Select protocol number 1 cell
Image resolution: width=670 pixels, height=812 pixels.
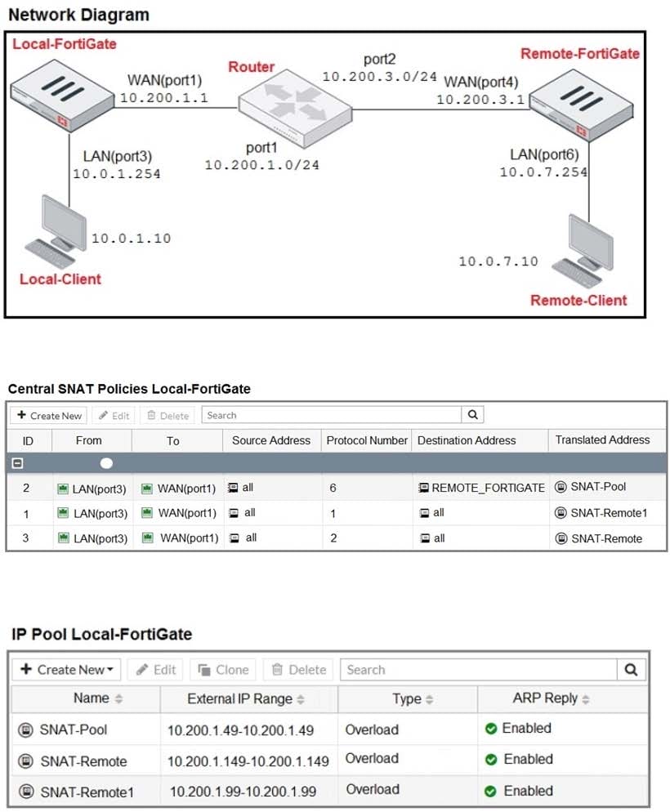(x=333, y=513)
